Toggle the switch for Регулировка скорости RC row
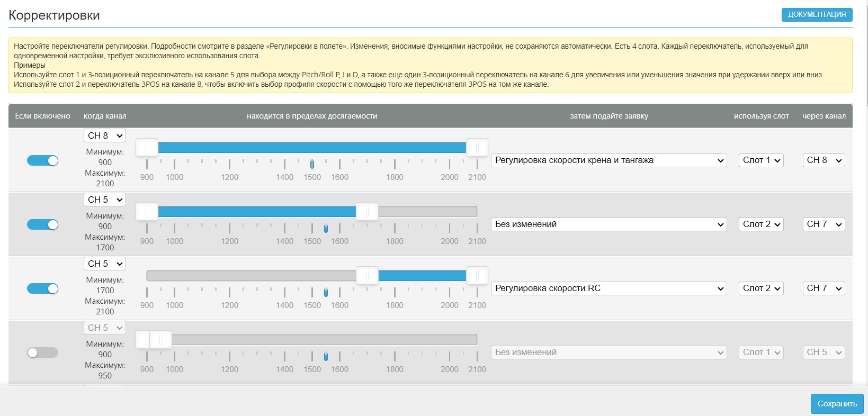The height and width of the screenshot is (416, 868). [x=42, y=288]
